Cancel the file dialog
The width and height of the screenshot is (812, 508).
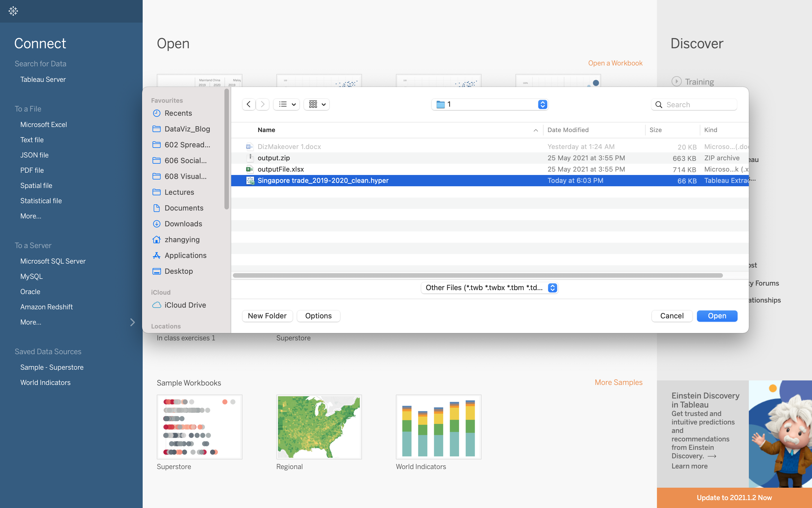pyautogui.click(x=672, y=316)
